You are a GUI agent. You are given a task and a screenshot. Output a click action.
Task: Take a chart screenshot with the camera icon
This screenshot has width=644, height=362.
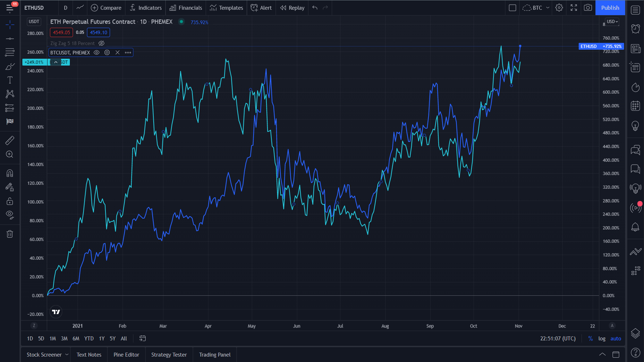(x=588, y=7)
